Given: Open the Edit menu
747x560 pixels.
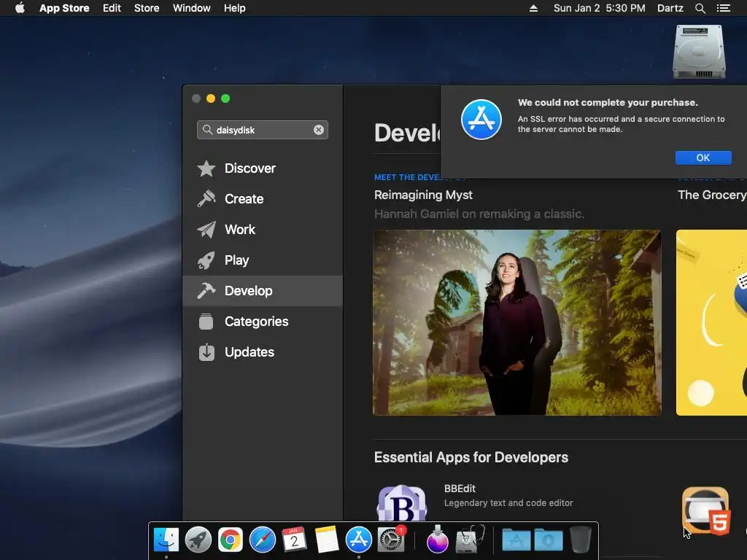Looking at the screenshot, I should (112, 8).
